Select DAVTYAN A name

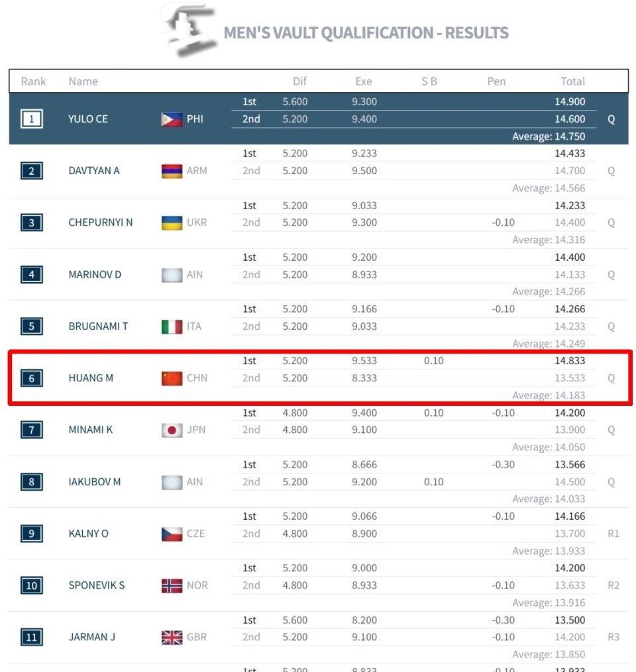(94, 171)
